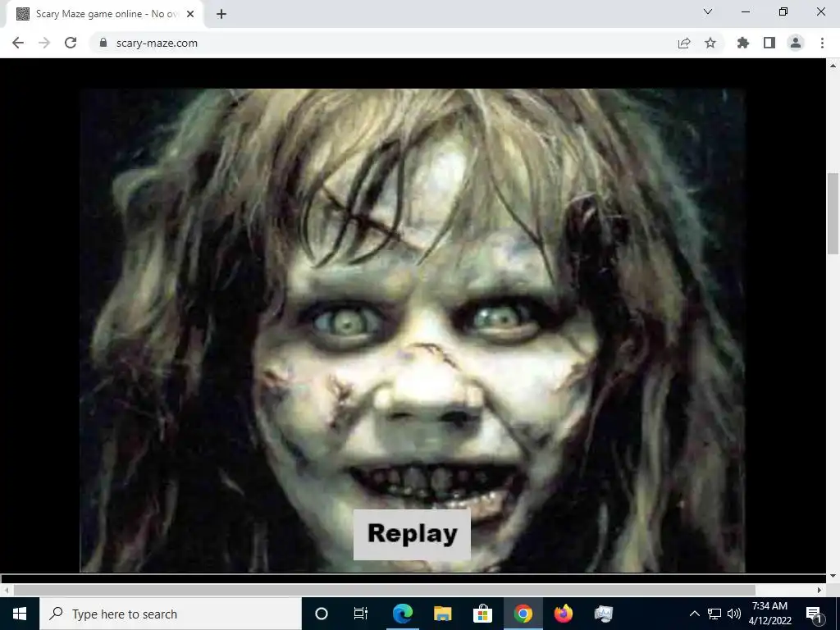Screen dimensions: 840x630
Task: Launch Microsoft Edge from taskbar
Action: click(x=402, y=614)
